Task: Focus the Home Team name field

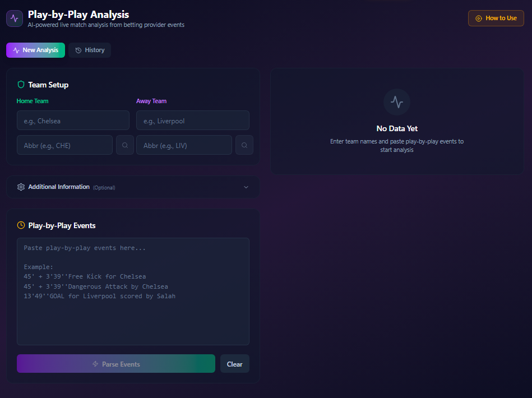Action: [x=73, y=121]
